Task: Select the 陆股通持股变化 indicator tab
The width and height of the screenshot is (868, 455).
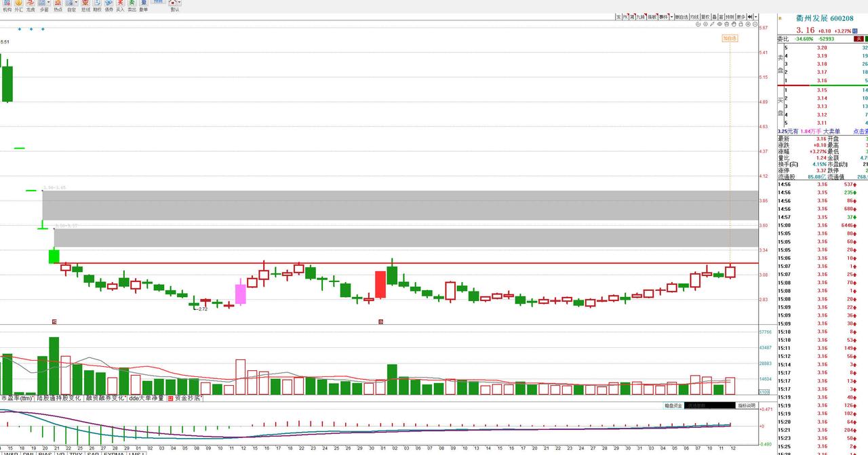Action: 59,398
